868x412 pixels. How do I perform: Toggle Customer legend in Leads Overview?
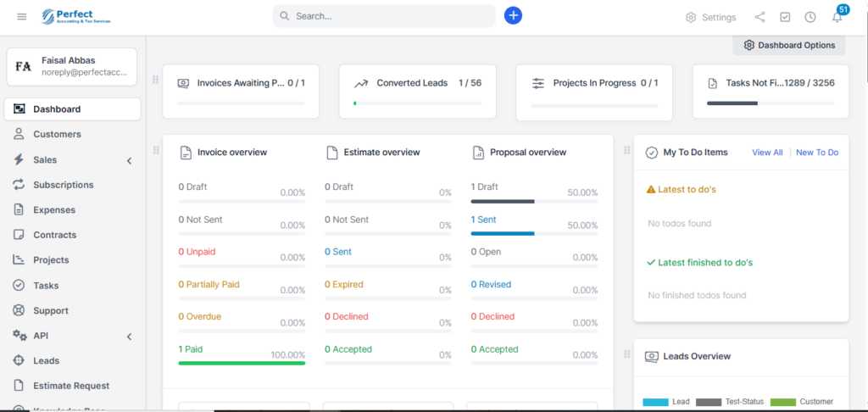[x=803, y=402]
